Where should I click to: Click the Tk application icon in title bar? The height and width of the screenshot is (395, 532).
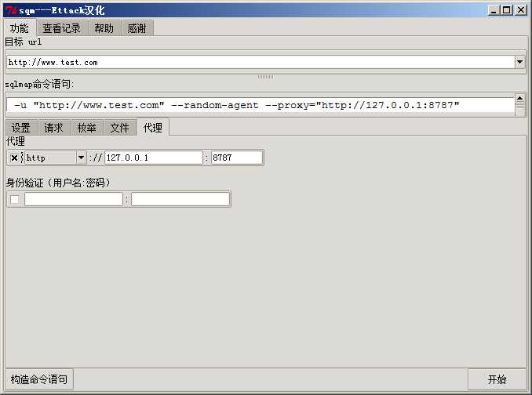coord(11,11)
